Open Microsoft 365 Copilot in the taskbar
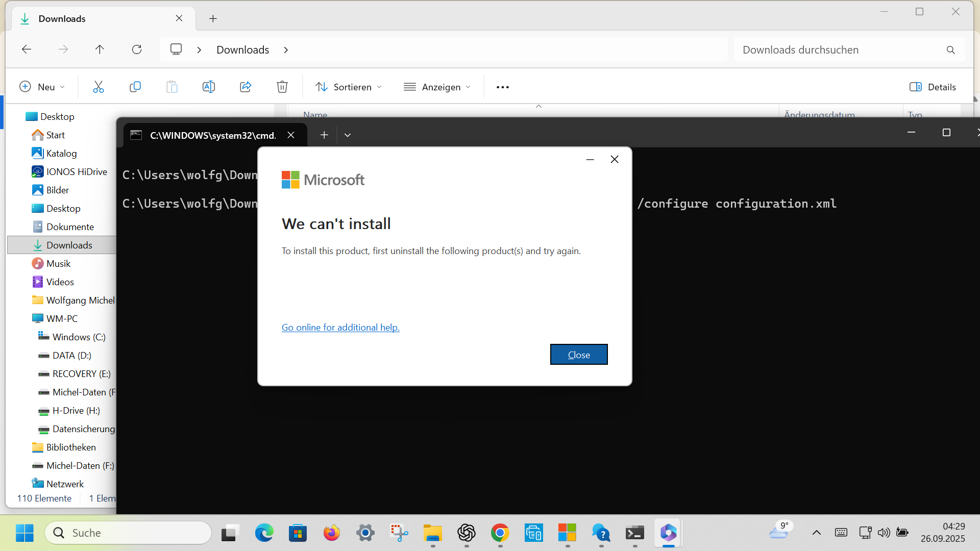The height and width of the screenshot is (551, 980). point(669,533)
